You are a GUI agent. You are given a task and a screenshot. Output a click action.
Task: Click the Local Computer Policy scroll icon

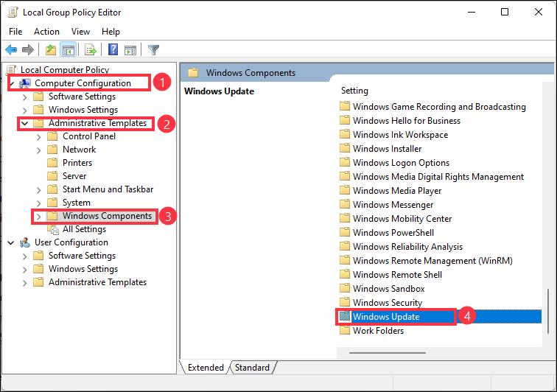[11, 70]
